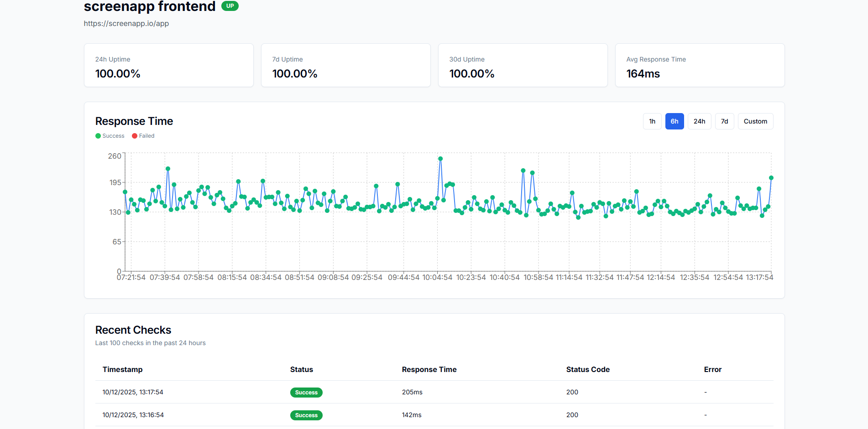Select the 6h time range
Viewport: 868px width, 429px height.
[x=675, y=121]
